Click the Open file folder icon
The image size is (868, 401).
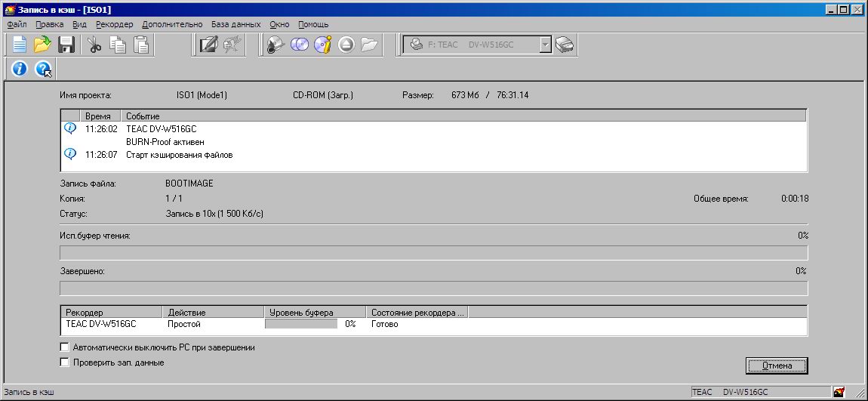(42, 45)
